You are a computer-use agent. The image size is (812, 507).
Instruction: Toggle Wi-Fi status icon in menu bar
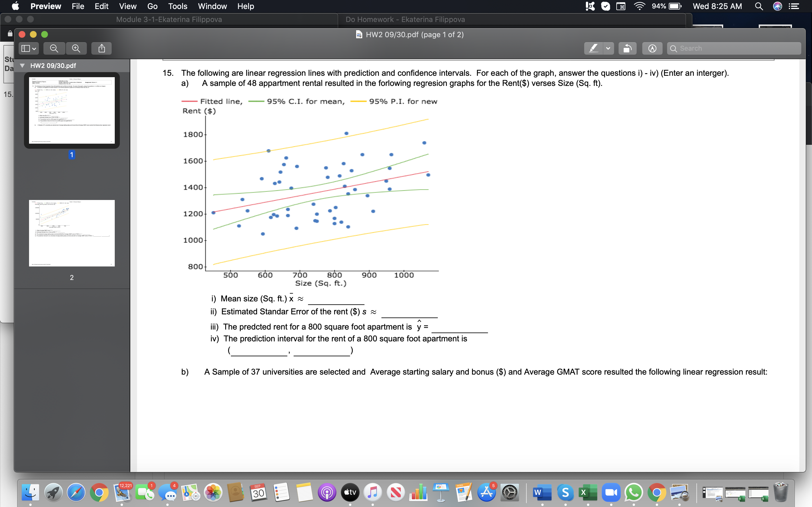click(639, 6)
